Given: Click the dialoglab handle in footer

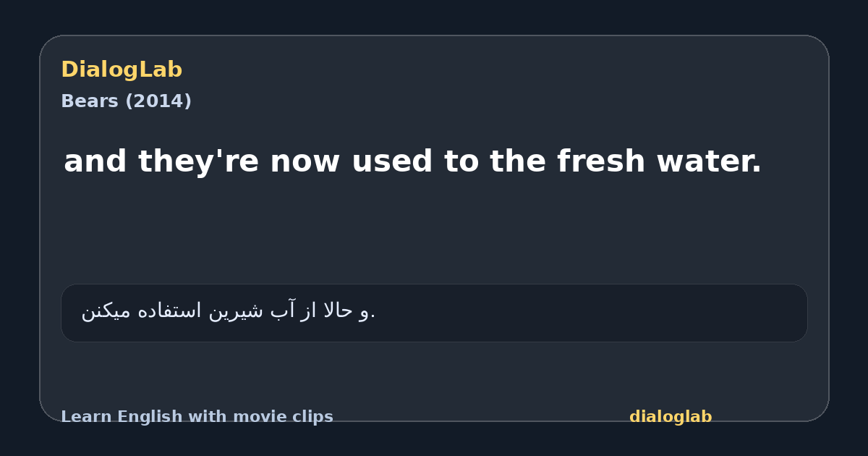Looking at the screenshot, I should 671,417.
